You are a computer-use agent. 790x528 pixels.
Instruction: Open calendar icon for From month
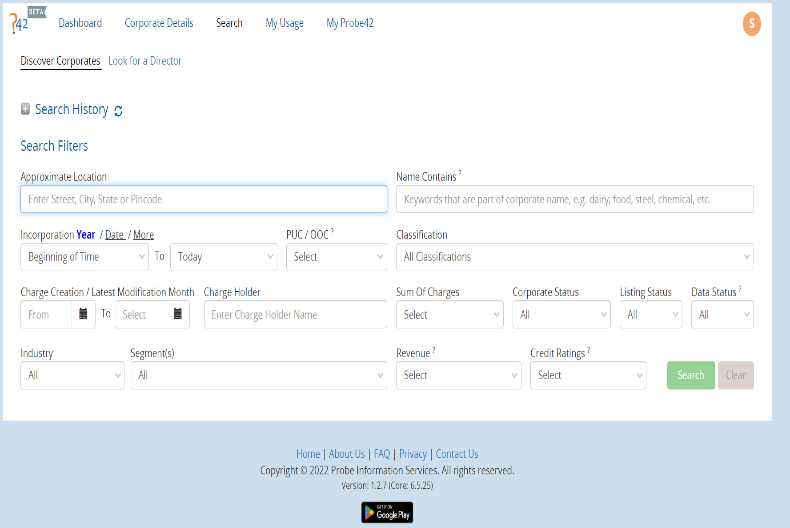(83, 314)
